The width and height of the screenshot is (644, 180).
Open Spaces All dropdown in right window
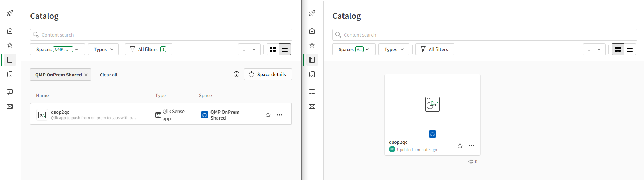[354, 49]
